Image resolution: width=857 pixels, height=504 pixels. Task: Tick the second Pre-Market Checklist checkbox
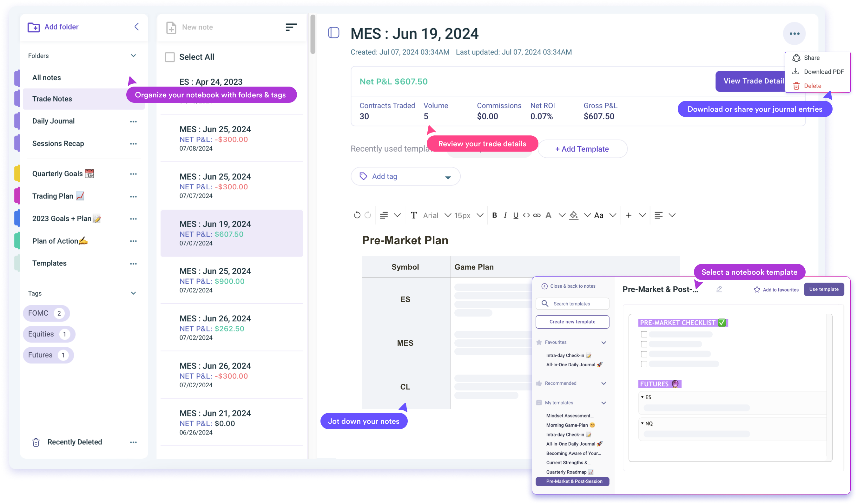click(644, 344)
